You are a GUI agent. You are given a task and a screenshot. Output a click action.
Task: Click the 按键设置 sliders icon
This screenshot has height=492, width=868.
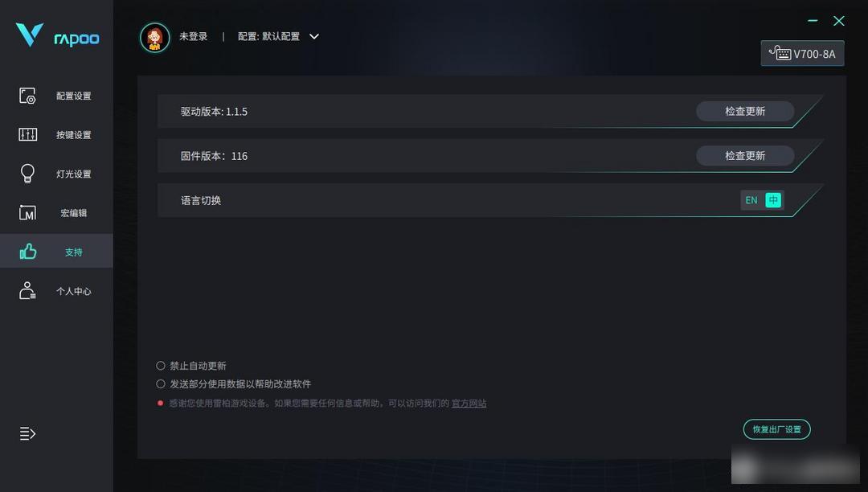click(x=27, y=134)
